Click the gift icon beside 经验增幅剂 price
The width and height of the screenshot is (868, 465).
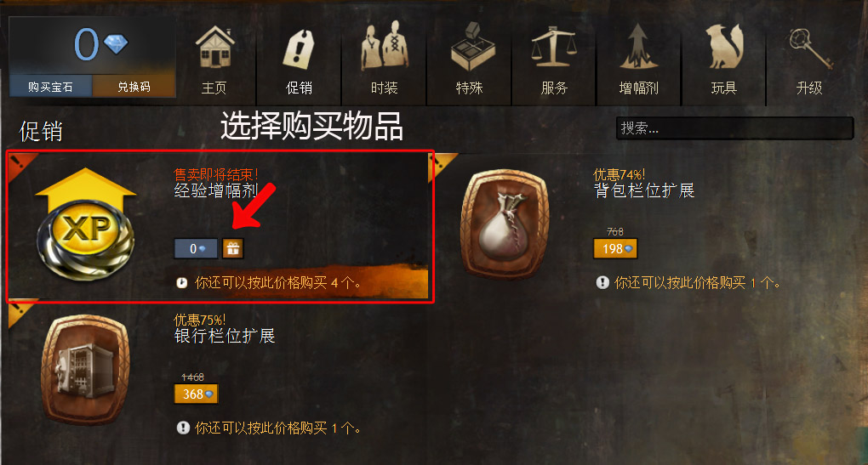click(232, 249)
